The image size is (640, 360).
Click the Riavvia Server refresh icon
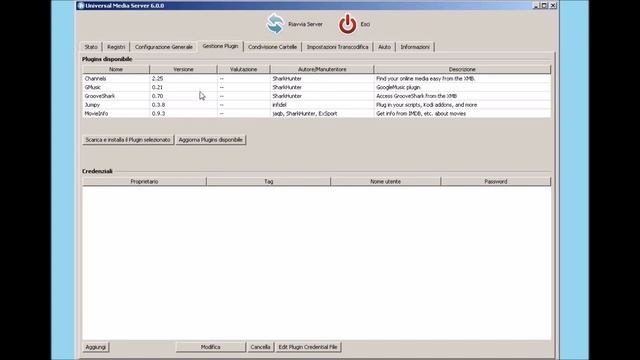coord(276,24)
